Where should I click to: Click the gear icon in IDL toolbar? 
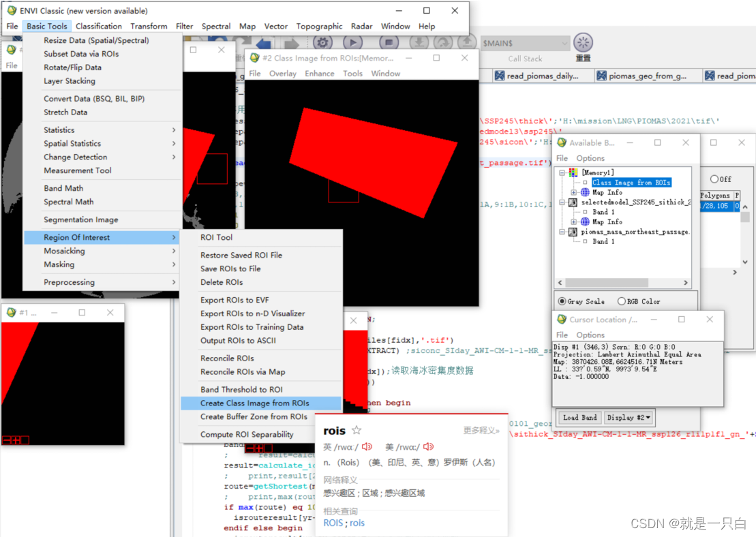(322, 42)
